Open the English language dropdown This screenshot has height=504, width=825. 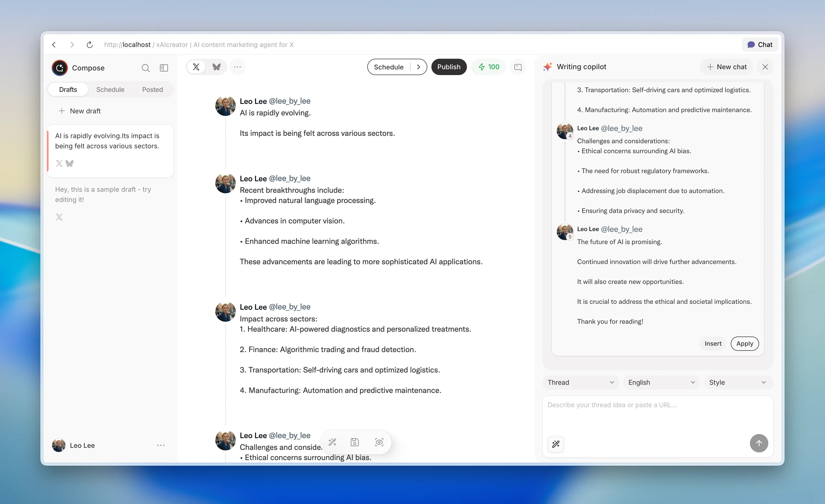pos(661,382)
